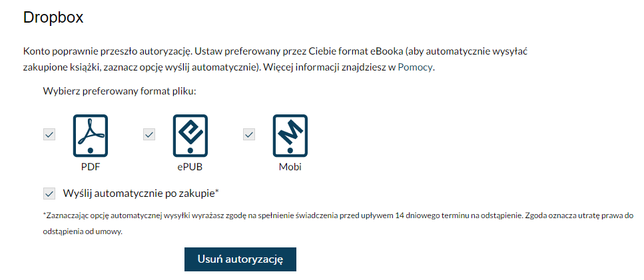
Task: Click the Mobi format tablet icon
Action: [290, 136]
